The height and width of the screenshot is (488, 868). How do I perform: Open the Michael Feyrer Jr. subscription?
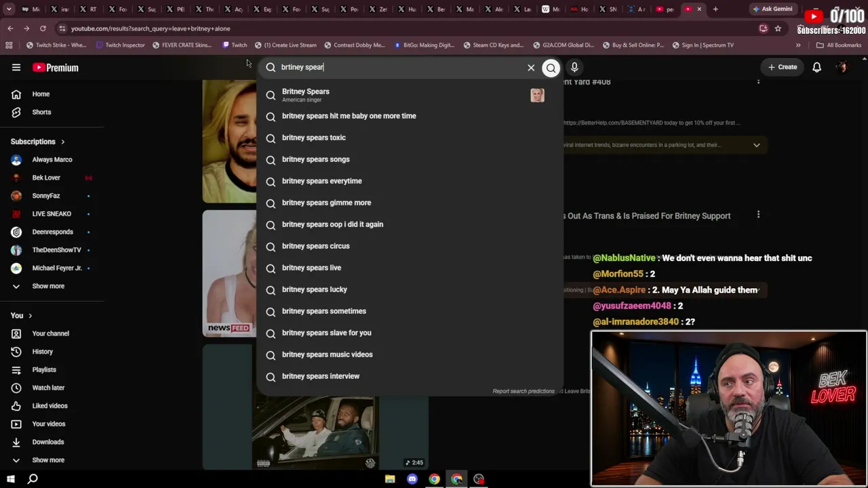(x=57, y=268)
